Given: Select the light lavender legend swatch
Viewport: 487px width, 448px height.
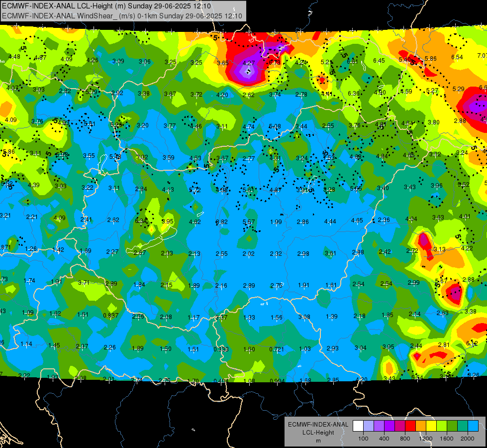Looking at the screenshot, I should point(368,426).
